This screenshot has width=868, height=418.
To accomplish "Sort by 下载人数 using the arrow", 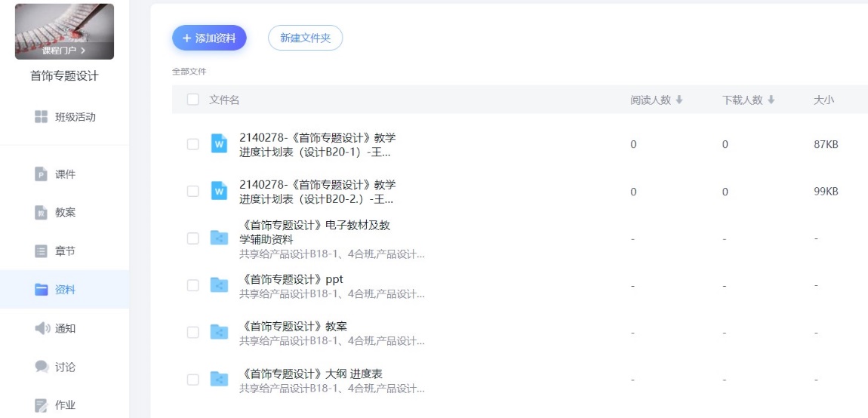I will tap(771, 100).
